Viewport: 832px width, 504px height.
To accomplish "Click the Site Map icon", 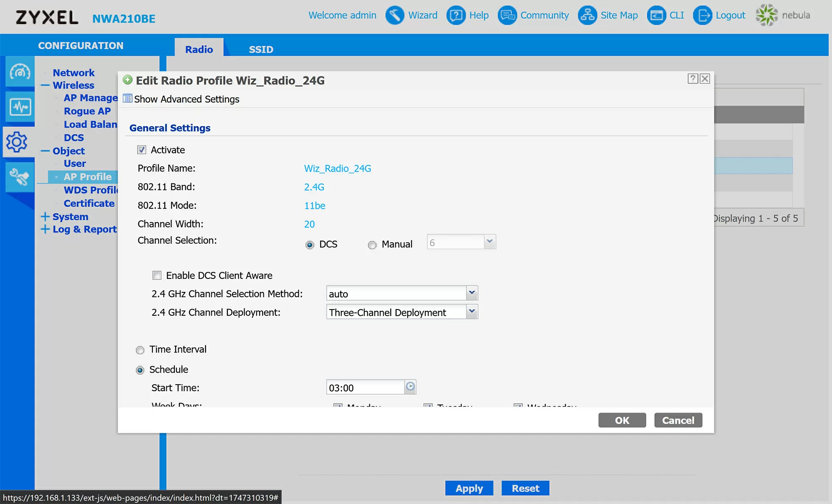I will coord(587,16).
